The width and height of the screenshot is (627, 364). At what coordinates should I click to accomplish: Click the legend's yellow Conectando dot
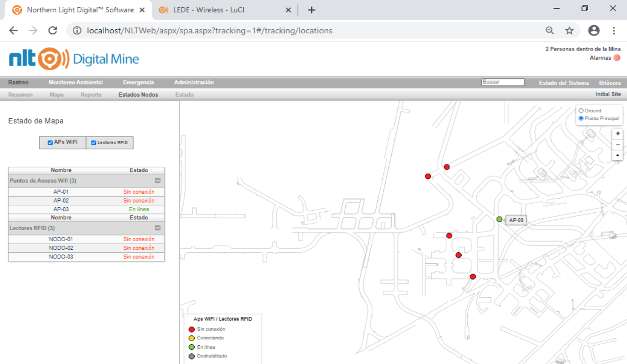192,338
